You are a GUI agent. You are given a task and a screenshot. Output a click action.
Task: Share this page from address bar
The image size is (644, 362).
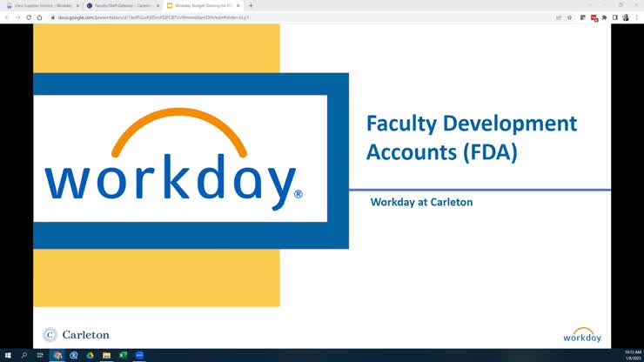click(559, 17)
